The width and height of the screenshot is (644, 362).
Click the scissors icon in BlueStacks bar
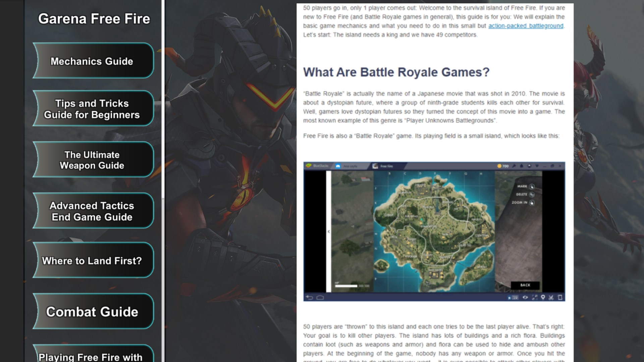pyautogui.click(x=551, y=298)
